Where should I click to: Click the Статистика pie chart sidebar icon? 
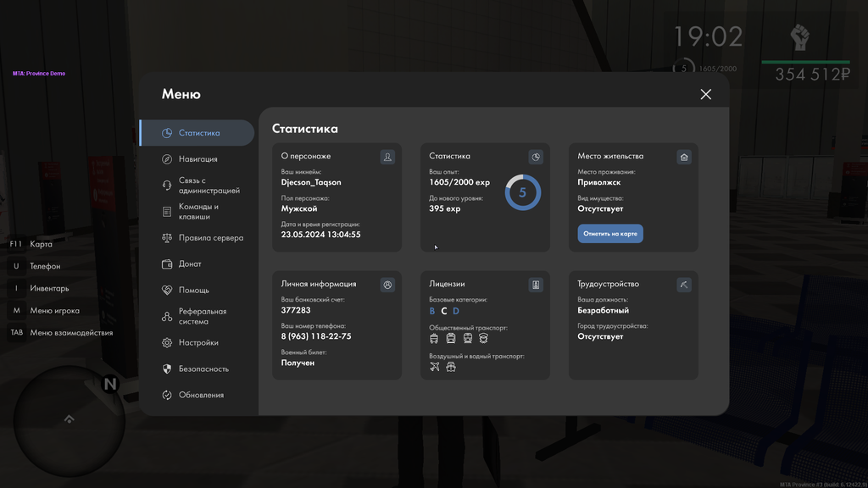(167, 133)
